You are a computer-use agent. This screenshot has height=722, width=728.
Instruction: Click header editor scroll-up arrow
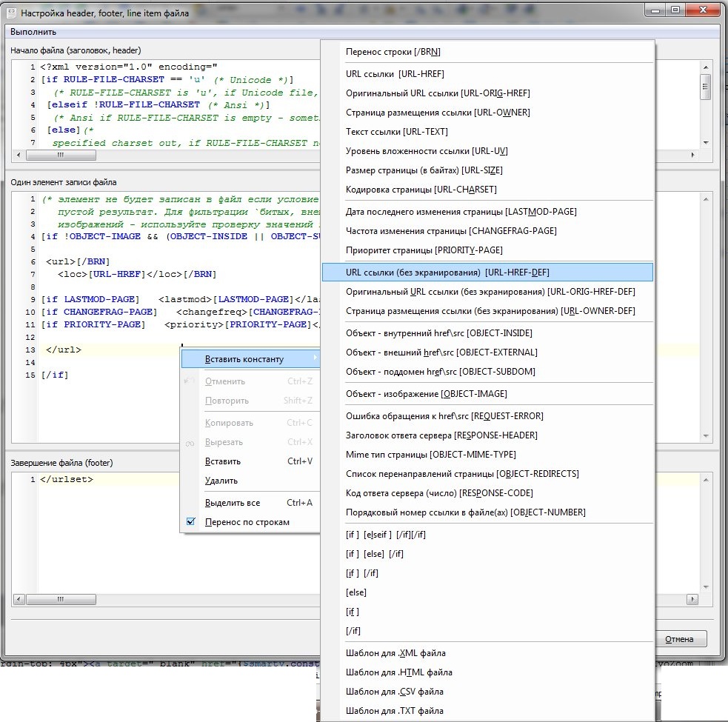tap(706, 67)
